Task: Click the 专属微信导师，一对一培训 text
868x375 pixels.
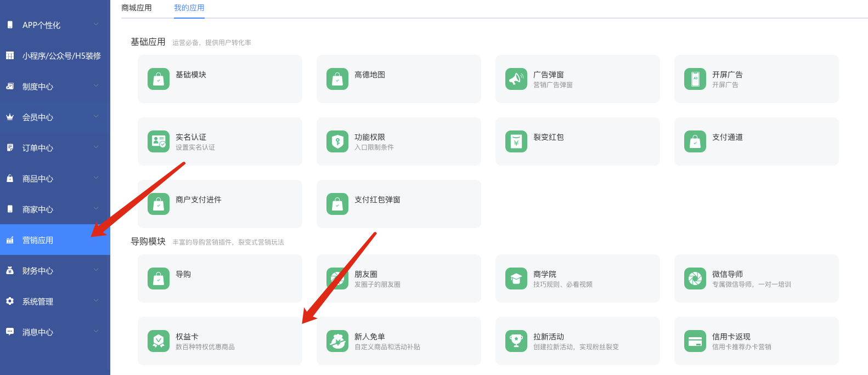Action: click(x=752, y=285)
